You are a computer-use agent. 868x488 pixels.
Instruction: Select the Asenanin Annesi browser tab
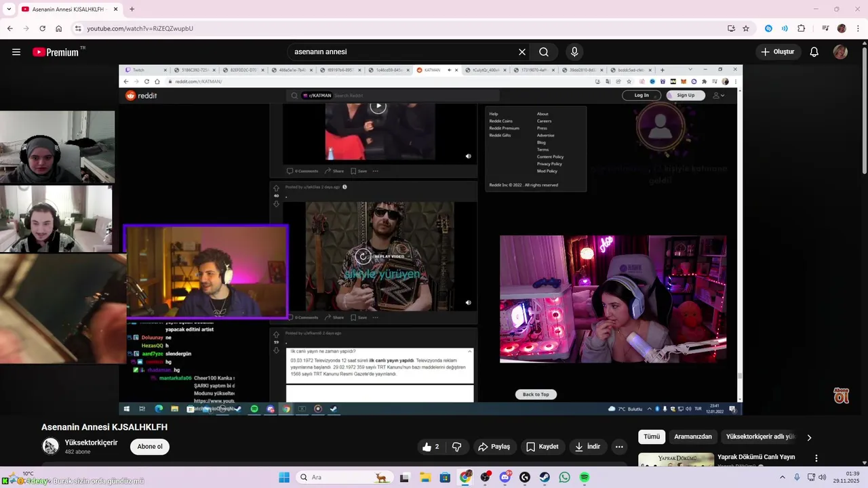tap(68, 9)
